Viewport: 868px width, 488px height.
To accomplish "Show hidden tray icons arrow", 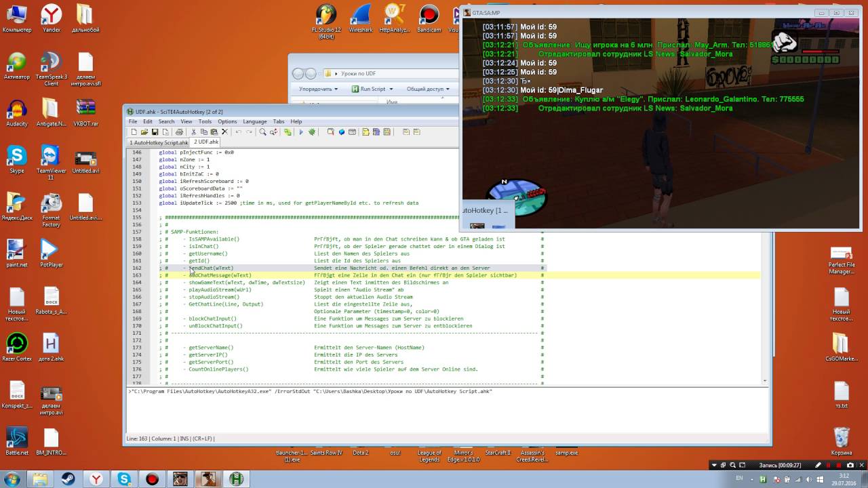I will point(752,479).
